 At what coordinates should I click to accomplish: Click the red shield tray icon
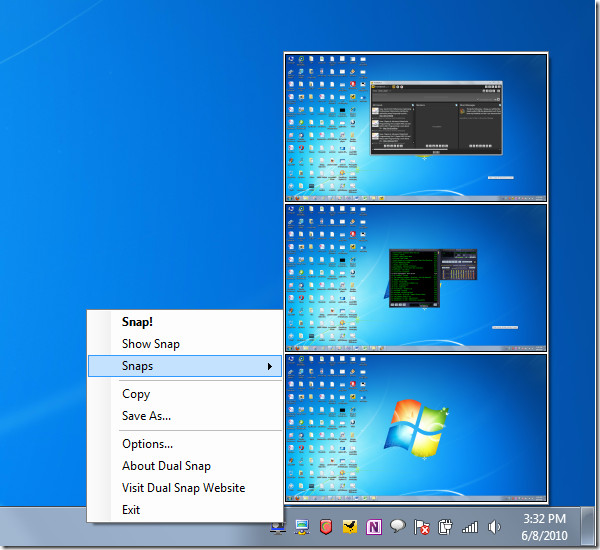326,526
